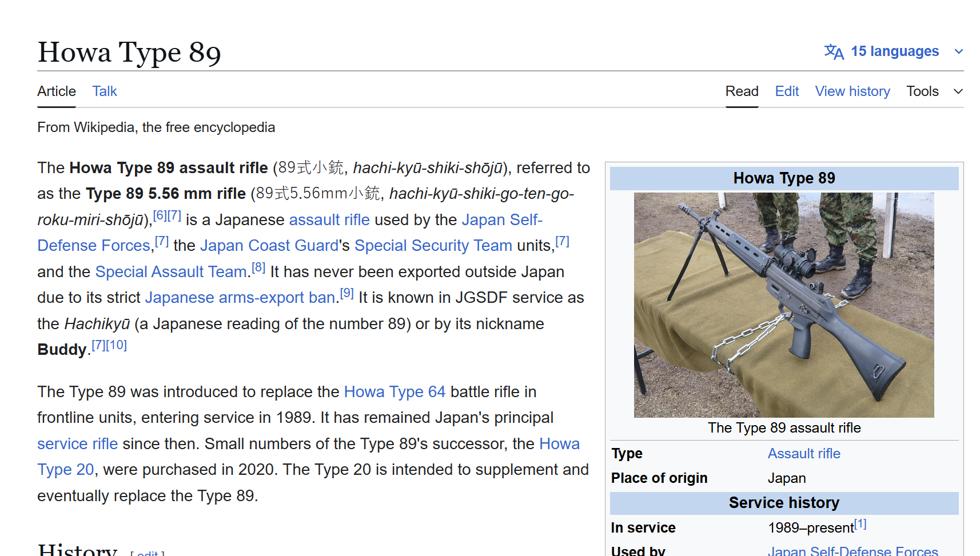Click the bold nickname Buddy
The height and width of the screenshot is (556, 980).
(62, 350)
